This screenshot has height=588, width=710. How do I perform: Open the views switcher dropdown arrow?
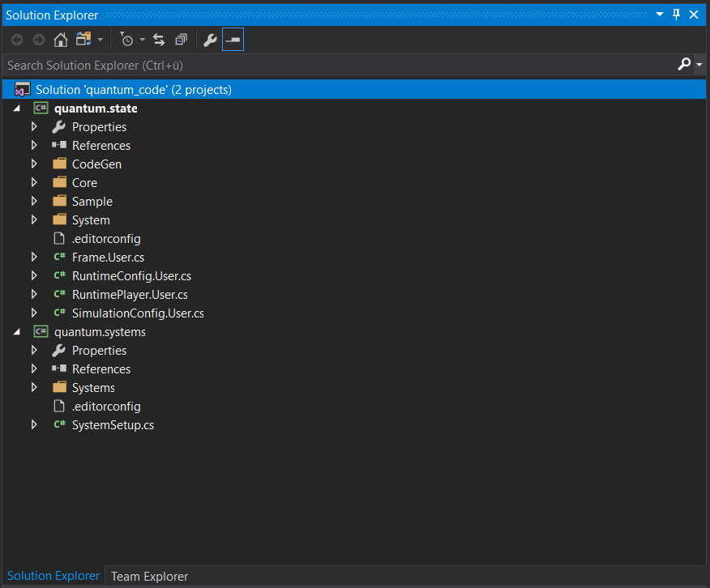100,40
